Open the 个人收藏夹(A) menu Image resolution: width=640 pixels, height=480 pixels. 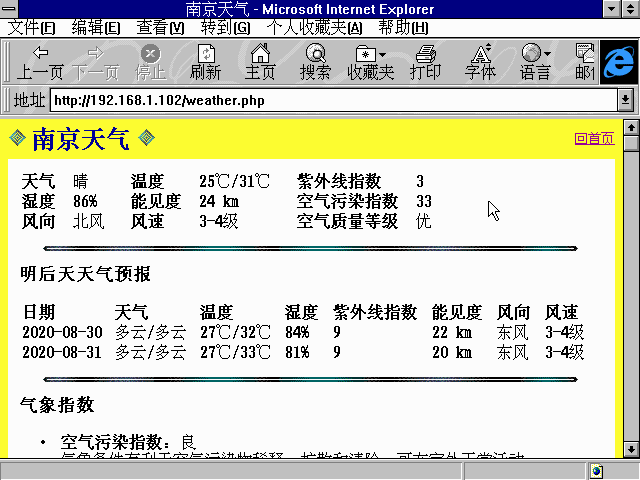[x=314, y=28]
